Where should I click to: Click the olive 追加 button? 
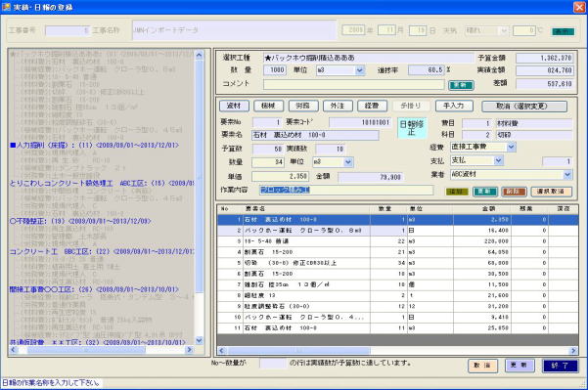(x=457, y=192)
